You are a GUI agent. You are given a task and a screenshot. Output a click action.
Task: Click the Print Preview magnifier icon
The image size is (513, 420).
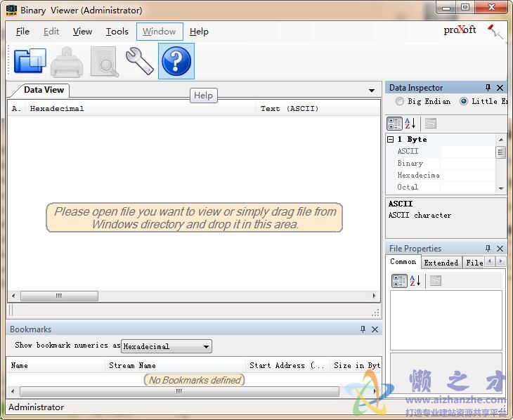pyautogui.click(x=105, y=62)
